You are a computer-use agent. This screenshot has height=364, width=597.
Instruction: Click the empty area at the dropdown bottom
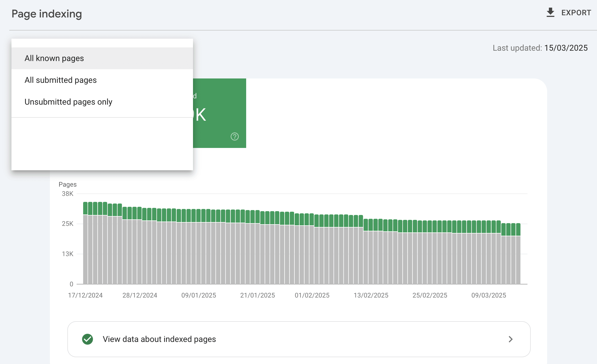click(x=102, y=144)
